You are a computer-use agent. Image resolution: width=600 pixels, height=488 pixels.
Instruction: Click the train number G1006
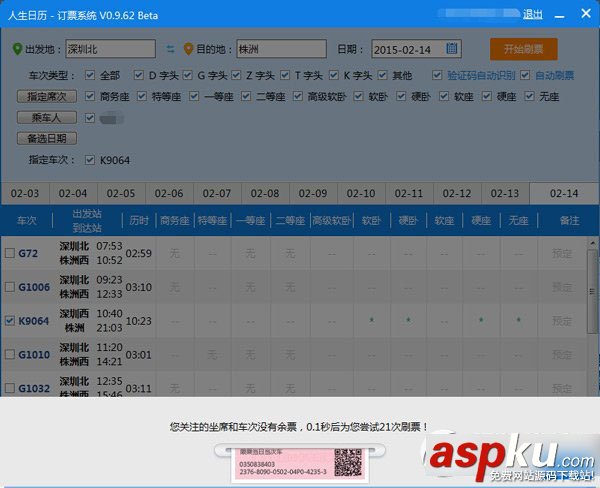34,287
